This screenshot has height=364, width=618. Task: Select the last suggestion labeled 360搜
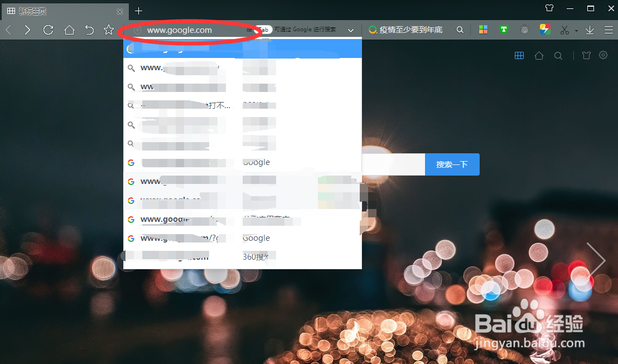[243, 257]
